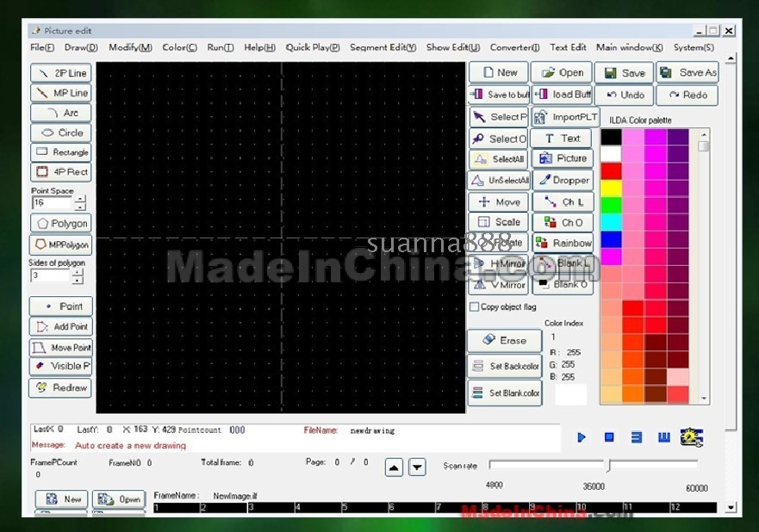Import a PLT file
The image size is (759, 532).
point(565,117)
